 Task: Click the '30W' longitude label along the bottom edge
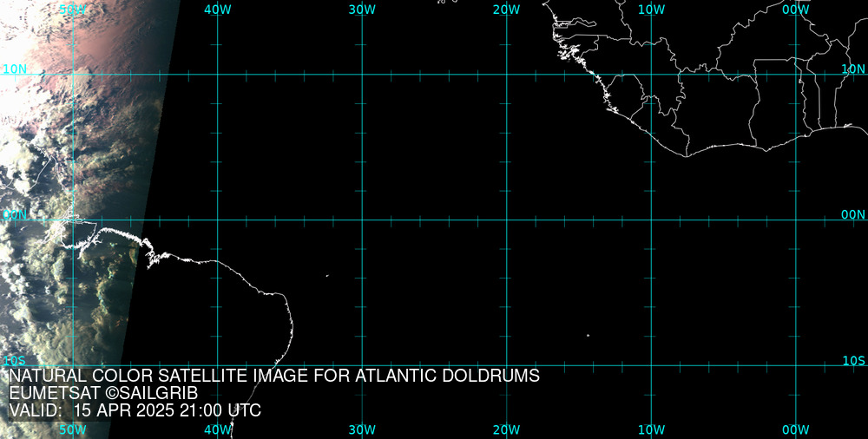click(363, 429)
